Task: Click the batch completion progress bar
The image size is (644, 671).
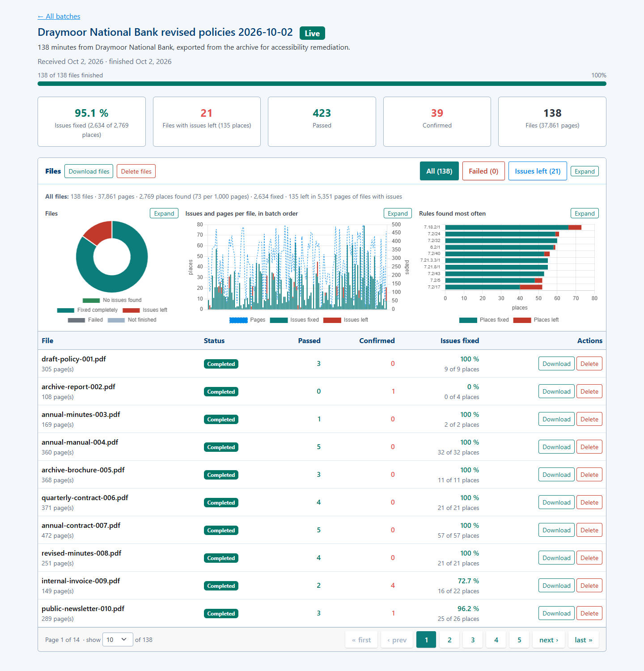Action: [322, 84]
